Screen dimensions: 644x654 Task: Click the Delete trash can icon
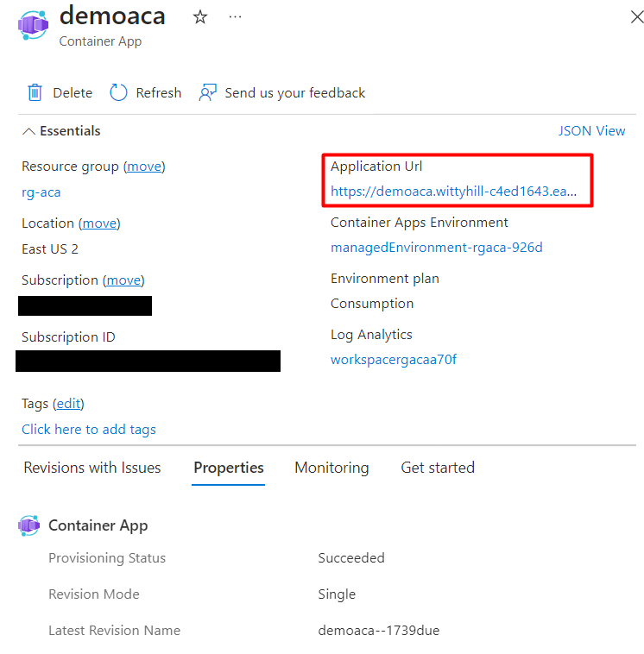click(35, 92)
